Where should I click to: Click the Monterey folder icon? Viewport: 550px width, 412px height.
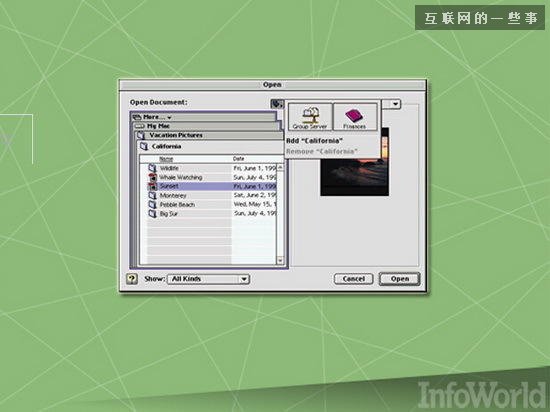coord(152,196)
